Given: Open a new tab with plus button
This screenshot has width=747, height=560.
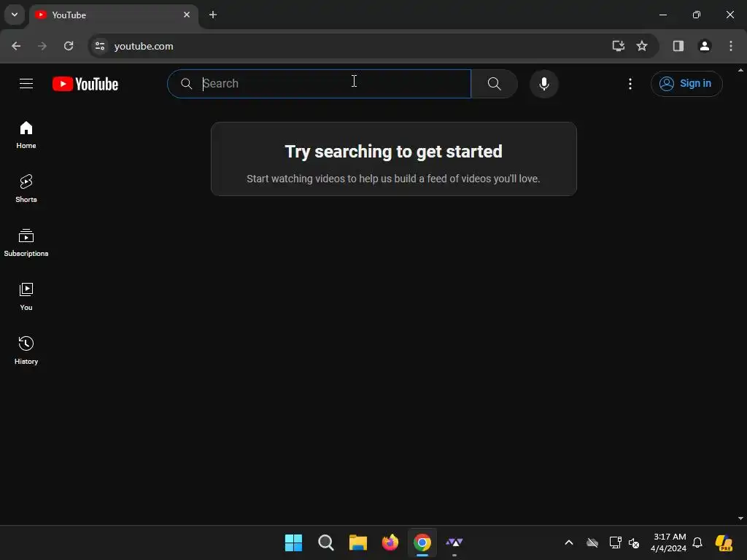Looking at the screenshot, I should pos(213,15).
